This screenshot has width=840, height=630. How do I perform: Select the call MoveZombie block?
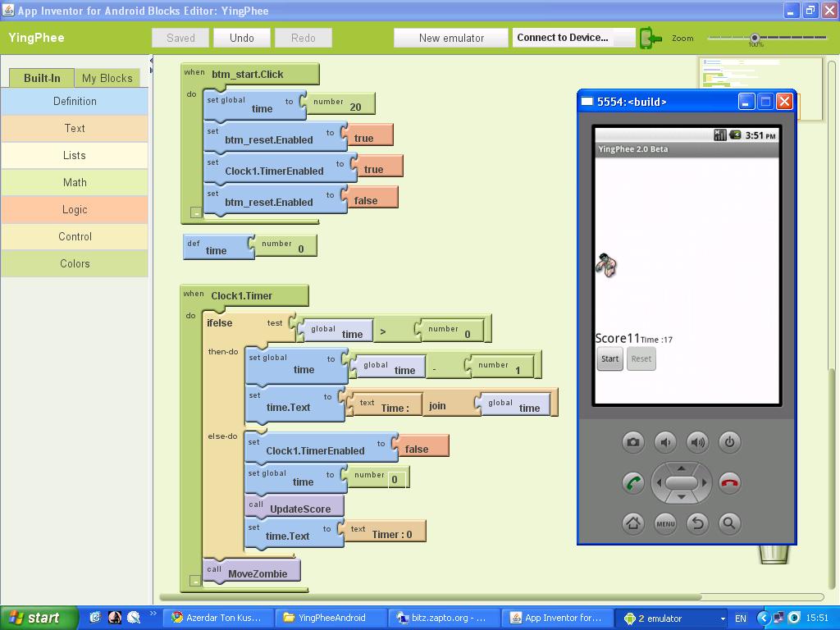click(x=252, y=571)
